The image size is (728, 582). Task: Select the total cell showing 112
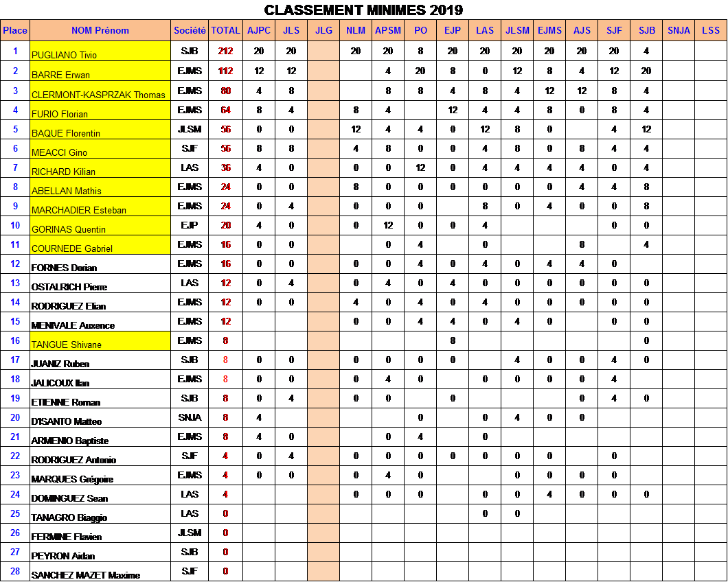tap(225, 71)
